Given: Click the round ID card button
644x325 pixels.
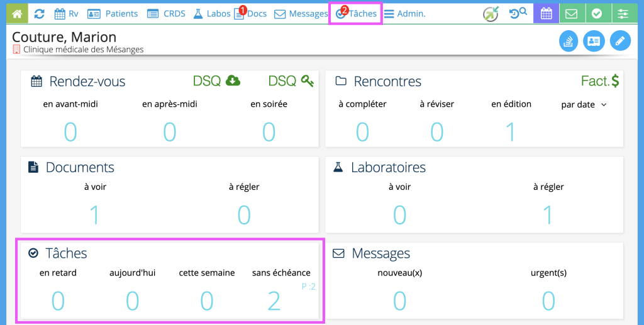Looking at the screenshot, I should [594, 41].
